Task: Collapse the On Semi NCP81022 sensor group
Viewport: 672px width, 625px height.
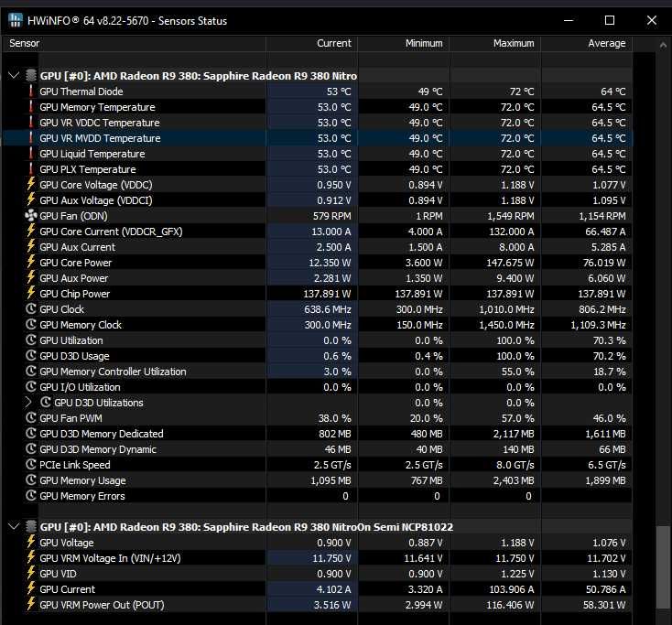Action: point(14,526)
